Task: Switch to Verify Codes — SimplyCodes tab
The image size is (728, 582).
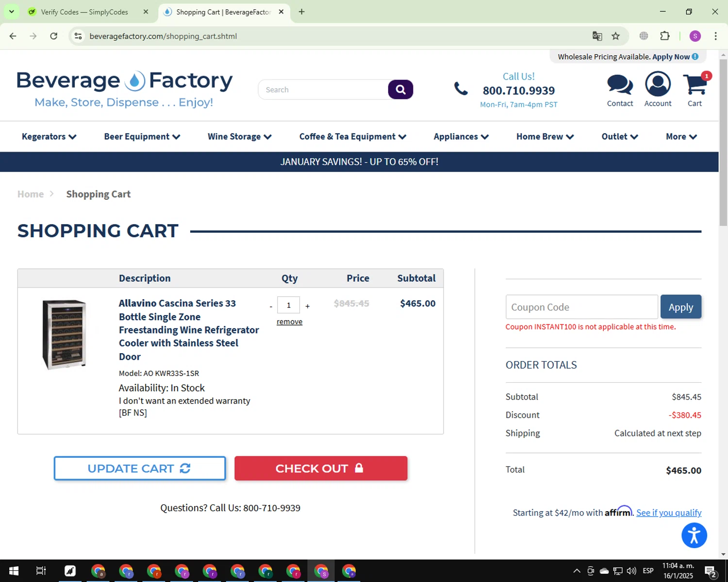Action: (84, 12)
